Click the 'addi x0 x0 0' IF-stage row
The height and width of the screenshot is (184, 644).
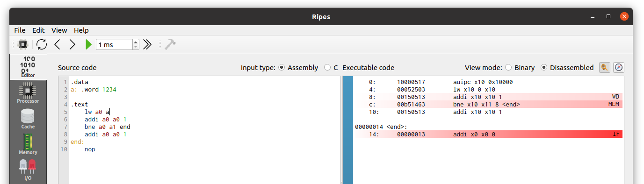tap(488, 134)
